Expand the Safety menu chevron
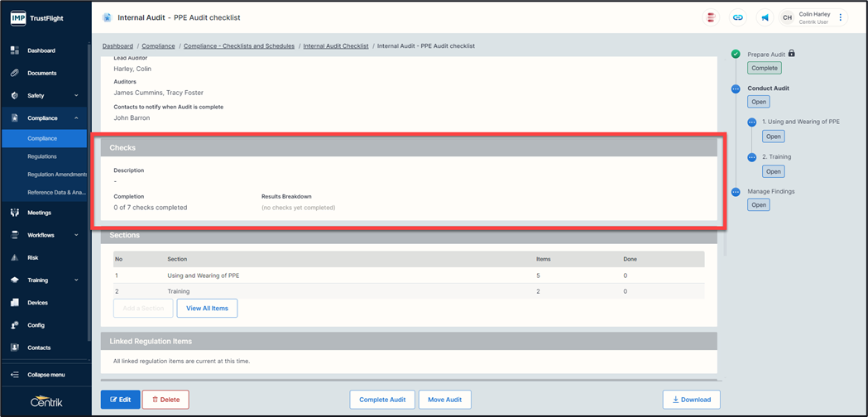Screen dimensions: 868x417 [76, 96]
